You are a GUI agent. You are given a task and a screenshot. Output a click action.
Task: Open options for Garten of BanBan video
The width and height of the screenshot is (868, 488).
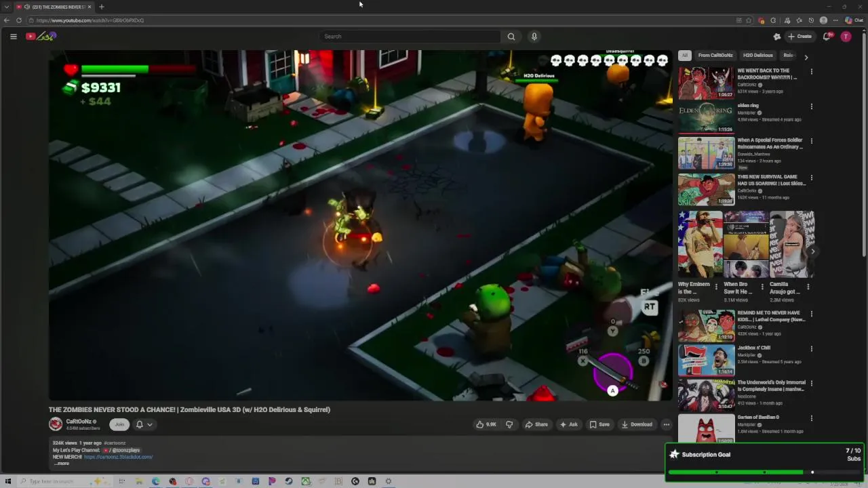pos(811,418)
